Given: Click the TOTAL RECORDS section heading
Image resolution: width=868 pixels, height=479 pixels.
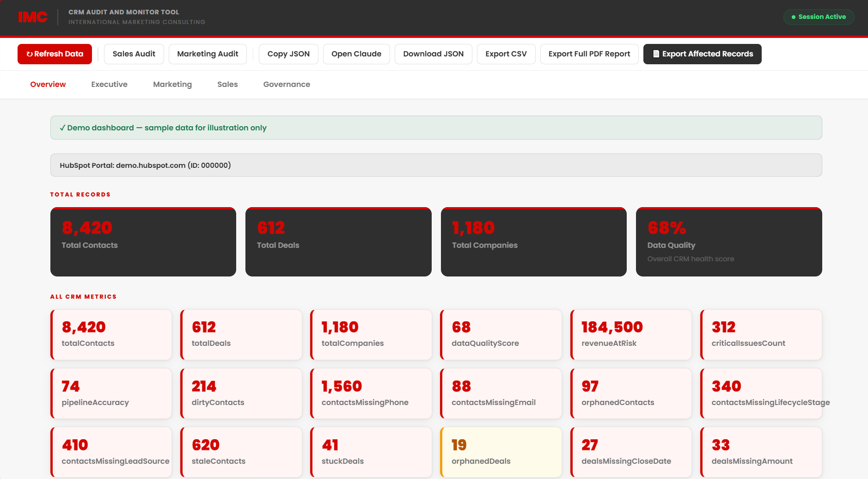Looking at the screenshot, I should click(80, 195).
